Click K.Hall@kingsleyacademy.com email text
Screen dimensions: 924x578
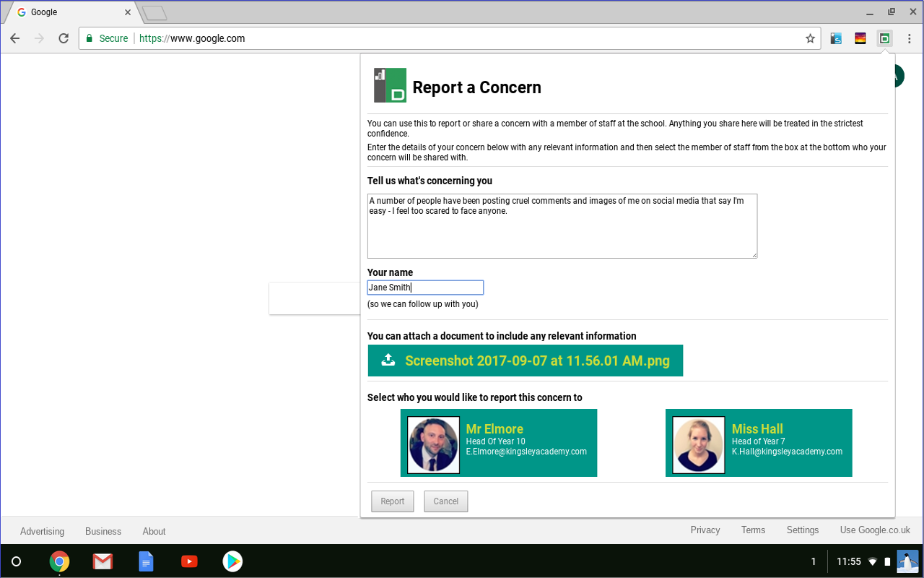click(x=787, y=452)
